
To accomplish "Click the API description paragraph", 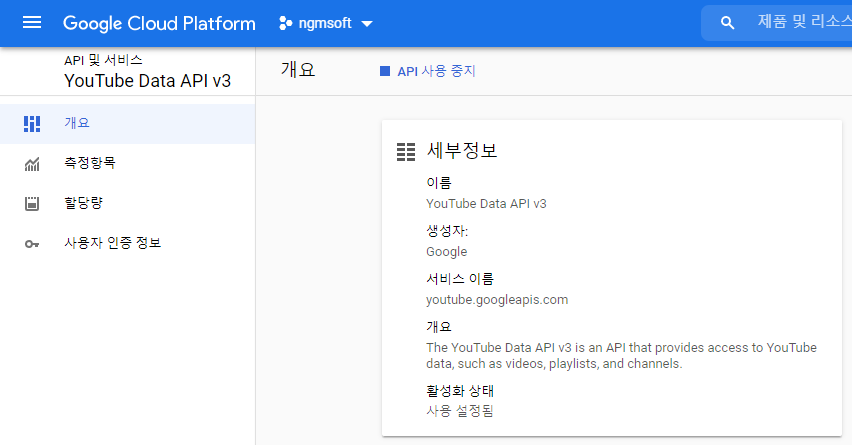I will [622, 356].
